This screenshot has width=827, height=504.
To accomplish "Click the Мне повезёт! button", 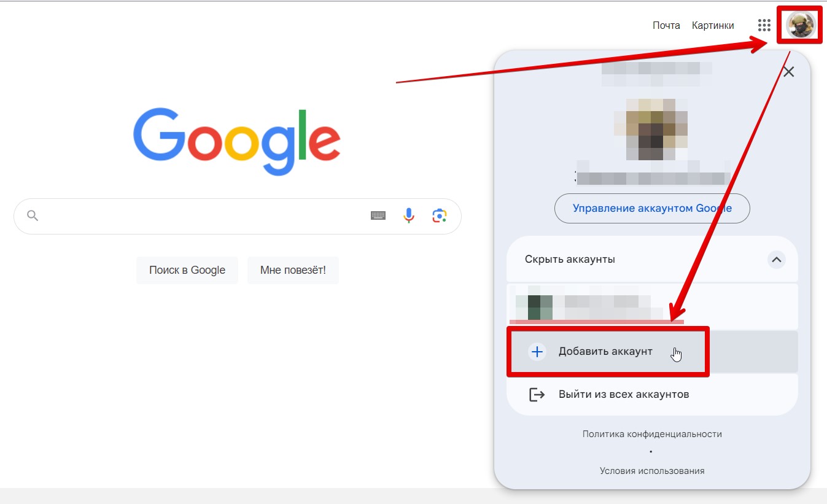I will pos(293,270).
